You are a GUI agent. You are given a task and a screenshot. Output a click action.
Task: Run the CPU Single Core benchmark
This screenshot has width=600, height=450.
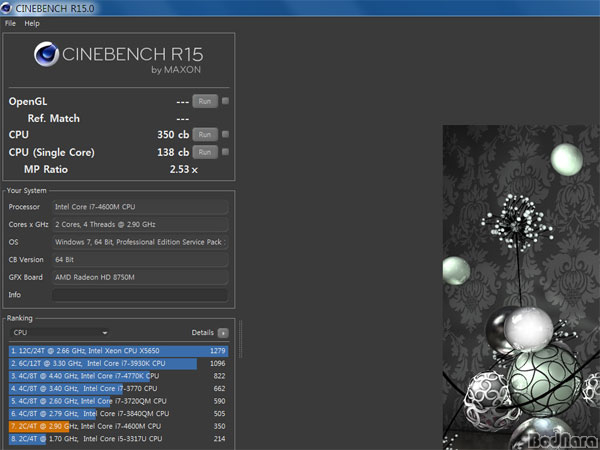click(x=205, y=152)
